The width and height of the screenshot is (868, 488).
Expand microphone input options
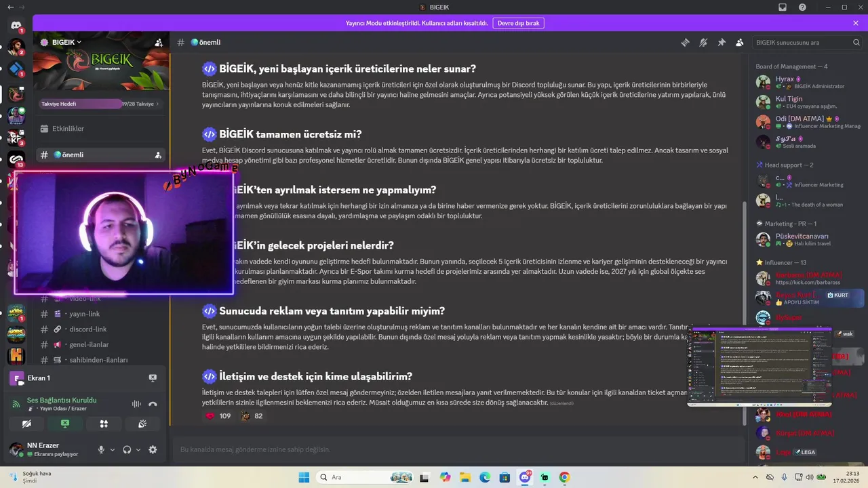[113, 449]
